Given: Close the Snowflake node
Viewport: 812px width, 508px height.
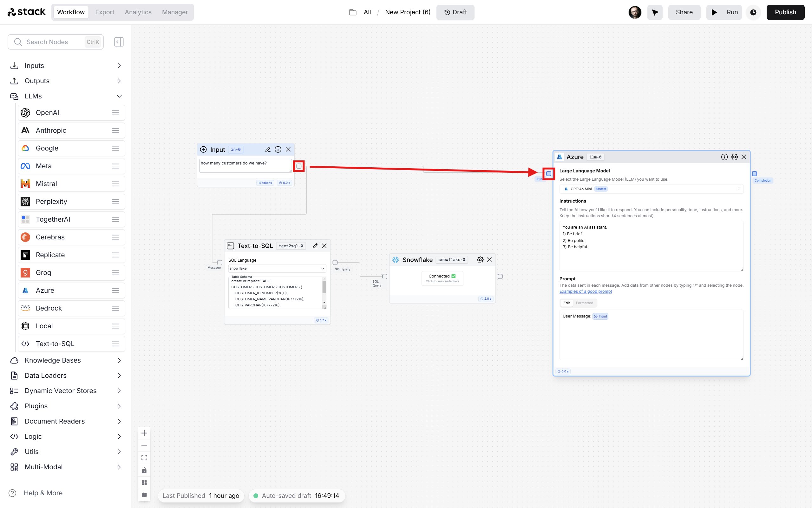Looking at the screenshot, I should click(489, 260).
